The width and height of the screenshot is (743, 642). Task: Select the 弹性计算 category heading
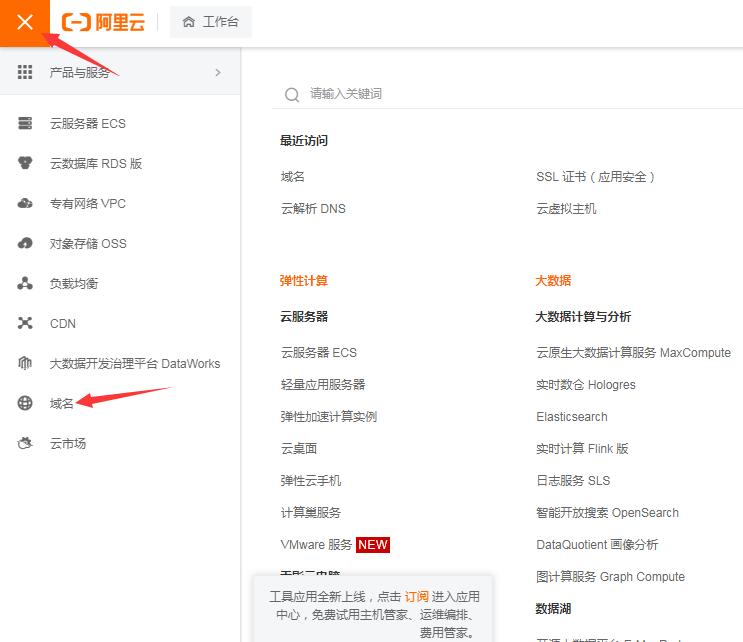pos(304,280)
